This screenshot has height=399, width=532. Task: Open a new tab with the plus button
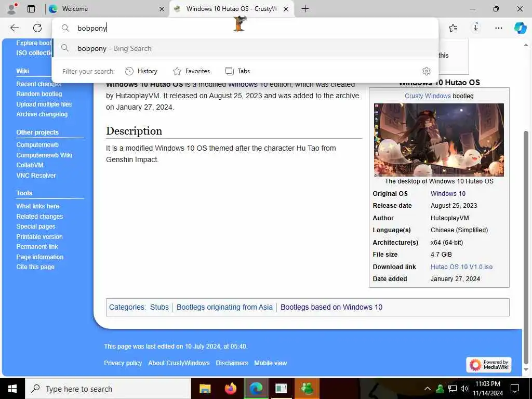point(305,9)
